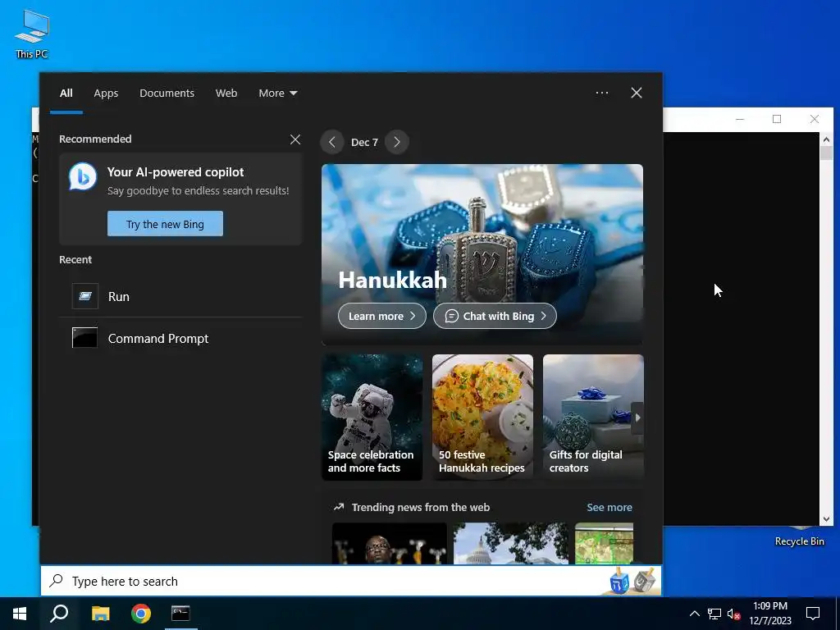The height and width of the screenshot is (630, 840).
Task: Click Chat with Bing button
Action: click(495, 316)
